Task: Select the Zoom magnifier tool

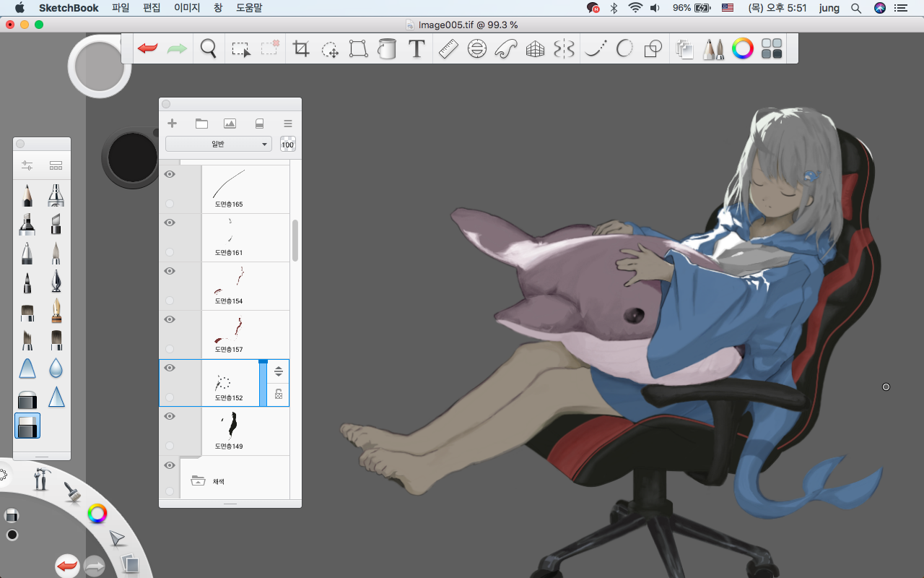Action: pyautogui.click(x=209, y=49)
